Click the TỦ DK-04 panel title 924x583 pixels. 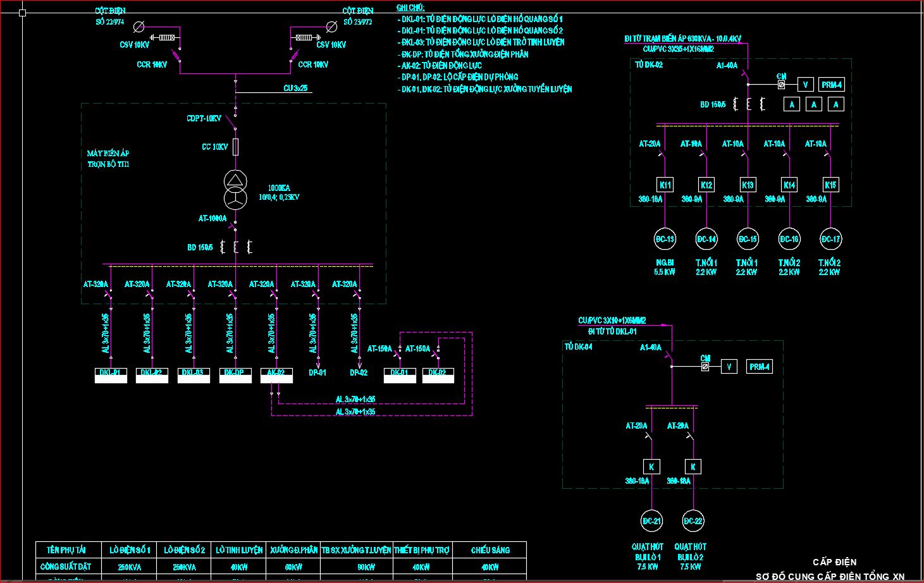[x=579, y=347]
